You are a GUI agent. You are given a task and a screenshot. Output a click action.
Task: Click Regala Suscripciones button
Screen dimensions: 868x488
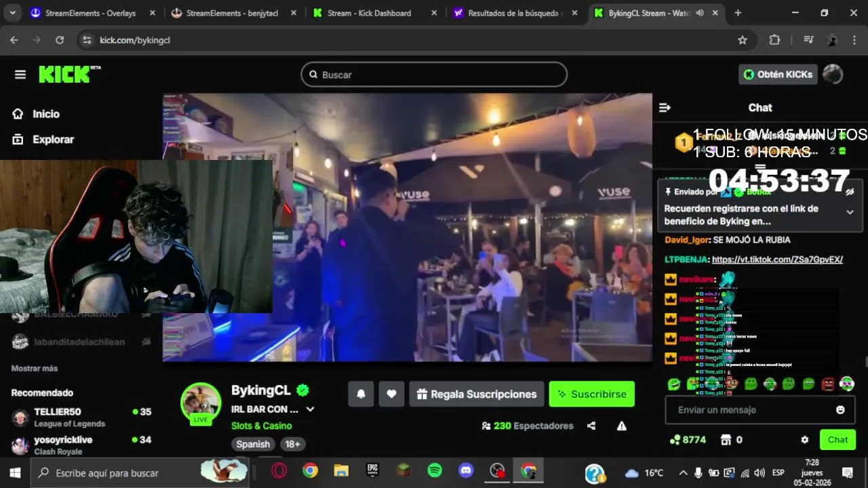(476, 394)
